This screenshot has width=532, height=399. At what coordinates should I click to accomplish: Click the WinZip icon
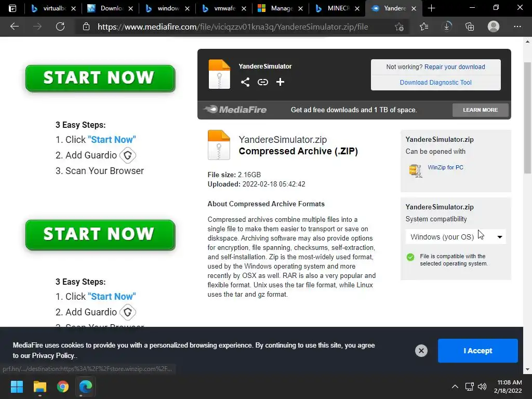416,170
